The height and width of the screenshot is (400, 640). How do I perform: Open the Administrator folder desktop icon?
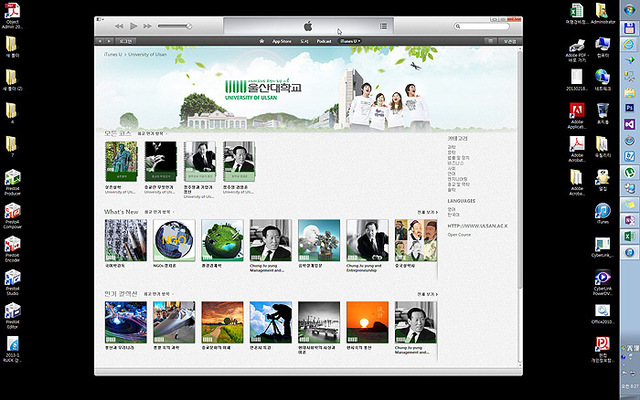(x=602, y=13)
